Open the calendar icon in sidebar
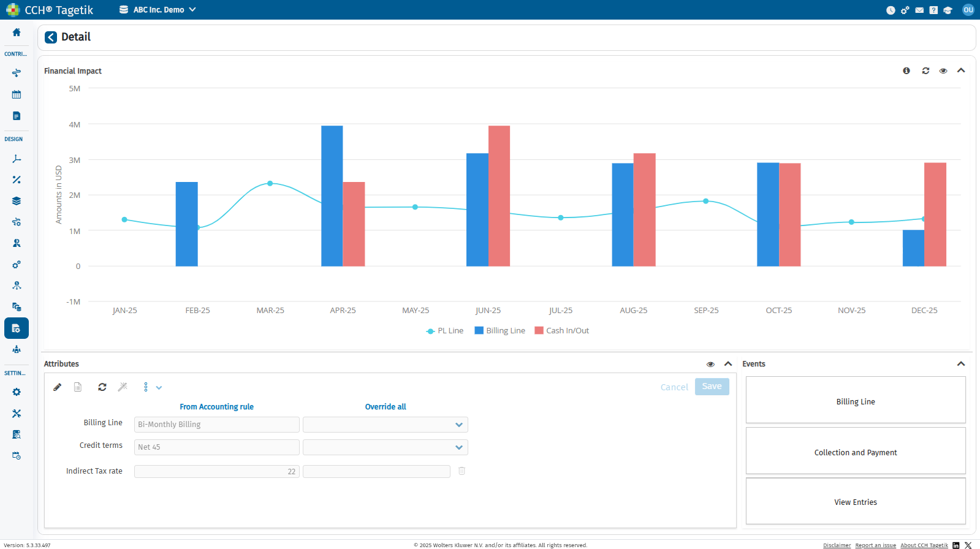 coord(17,95)
